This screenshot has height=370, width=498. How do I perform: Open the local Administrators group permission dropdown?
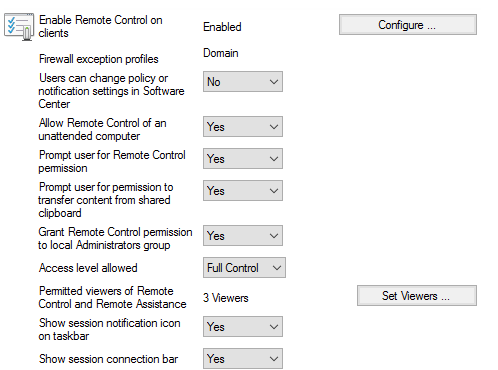point(243,236)
